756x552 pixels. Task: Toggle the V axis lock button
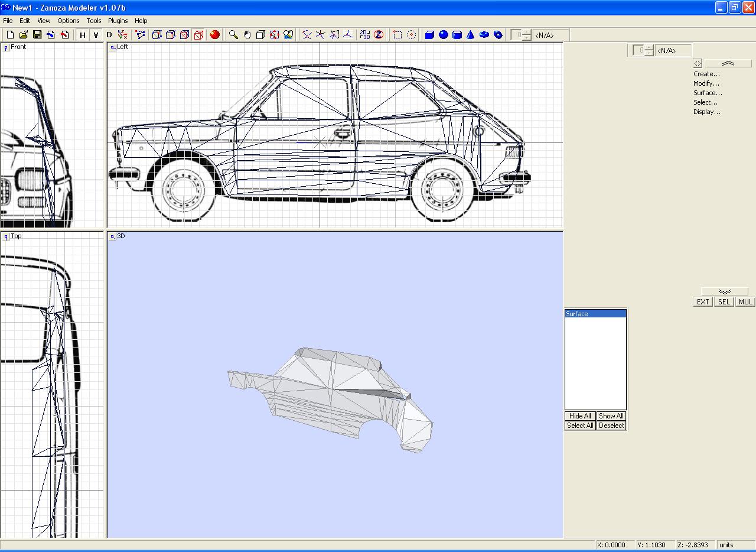point(96,35)
